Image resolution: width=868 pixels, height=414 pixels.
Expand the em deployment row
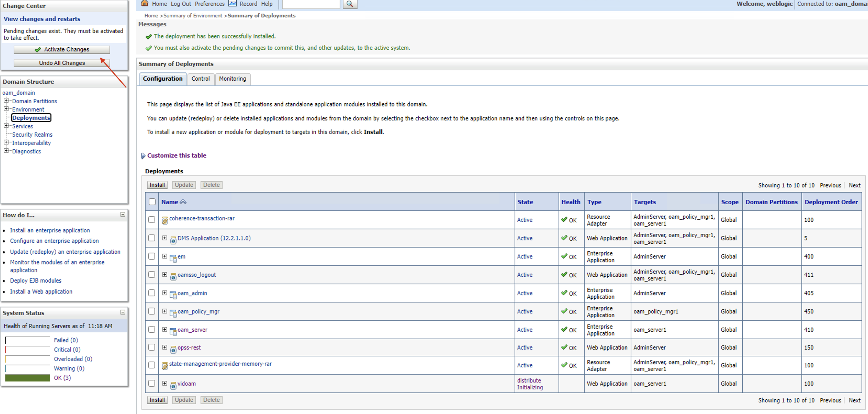164,256
